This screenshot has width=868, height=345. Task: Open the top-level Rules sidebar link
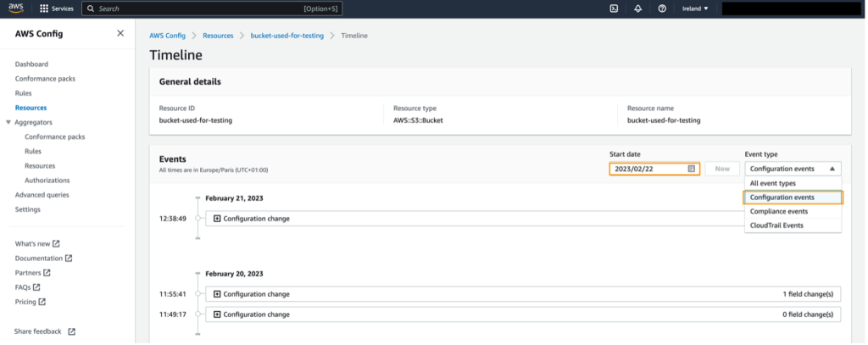click(23, 93)
